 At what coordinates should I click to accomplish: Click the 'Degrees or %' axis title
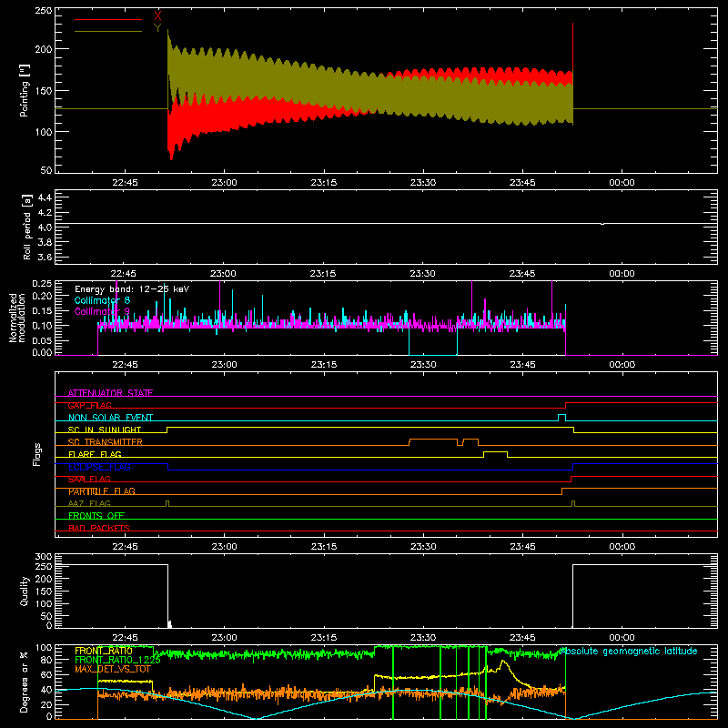click(25, 682)
